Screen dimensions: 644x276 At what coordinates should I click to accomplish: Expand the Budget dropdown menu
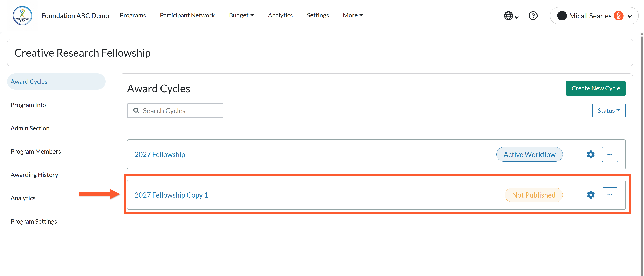[241, 15]
